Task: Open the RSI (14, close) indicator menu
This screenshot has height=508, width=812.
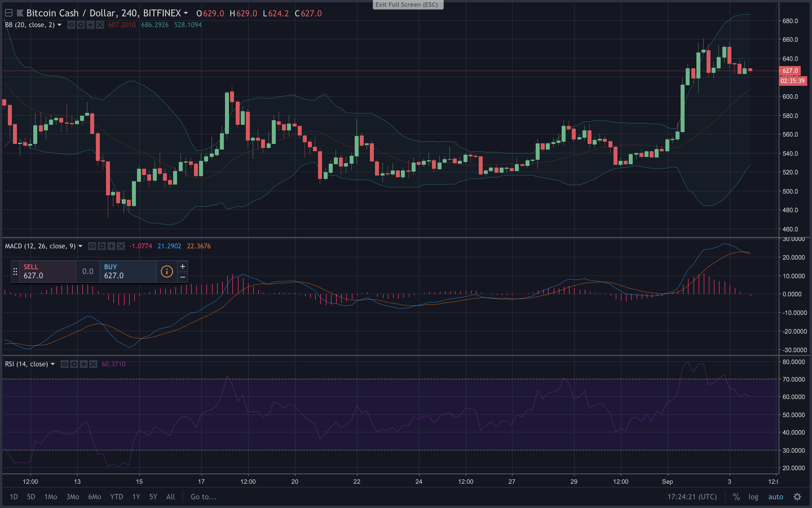Action: point(53,364)
